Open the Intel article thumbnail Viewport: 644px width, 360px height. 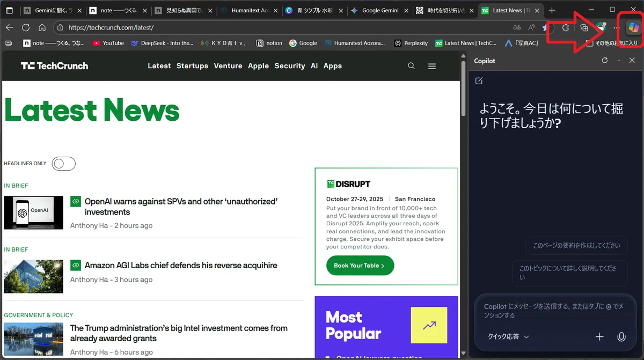click(x=33, y=339)
